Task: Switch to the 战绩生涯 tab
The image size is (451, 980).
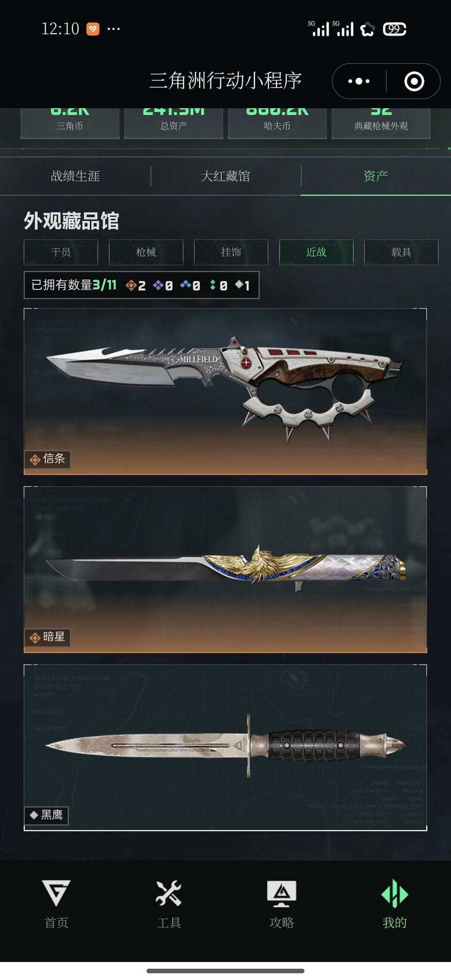Action: pos(75,176)
